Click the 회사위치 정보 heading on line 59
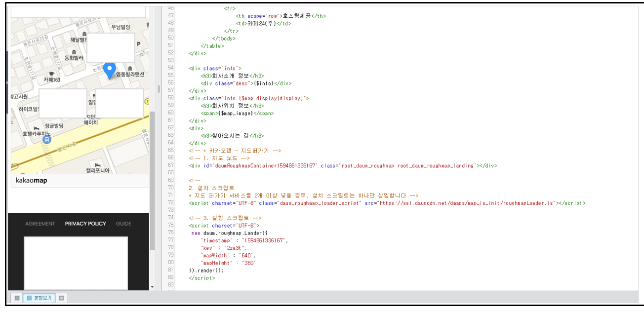 [x=230, y=106]
